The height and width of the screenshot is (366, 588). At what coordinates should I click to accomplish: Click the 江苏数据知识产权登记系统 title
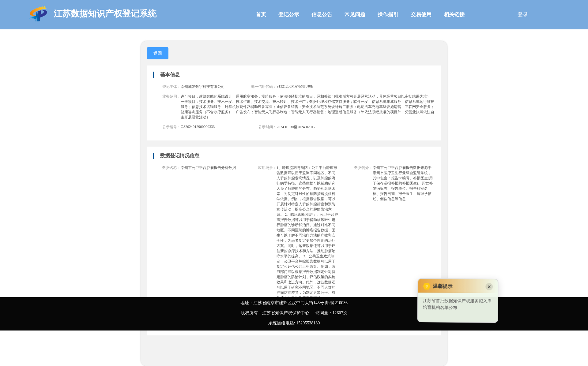[105, 14]
